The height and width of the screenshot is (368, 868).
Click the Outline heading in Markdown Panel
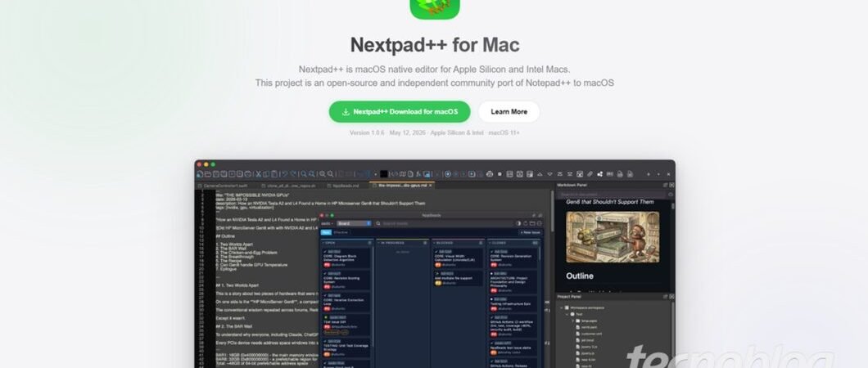pos(580,276)
